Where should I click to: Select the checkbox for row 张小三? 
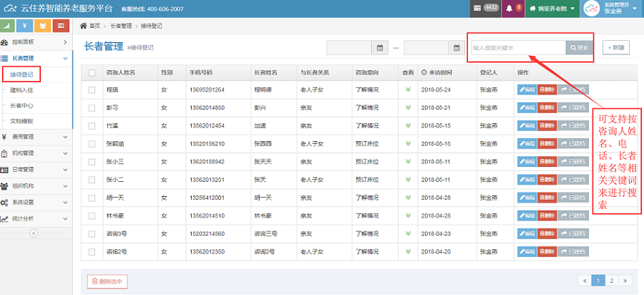pyautogui.click(x=92, y=162)
